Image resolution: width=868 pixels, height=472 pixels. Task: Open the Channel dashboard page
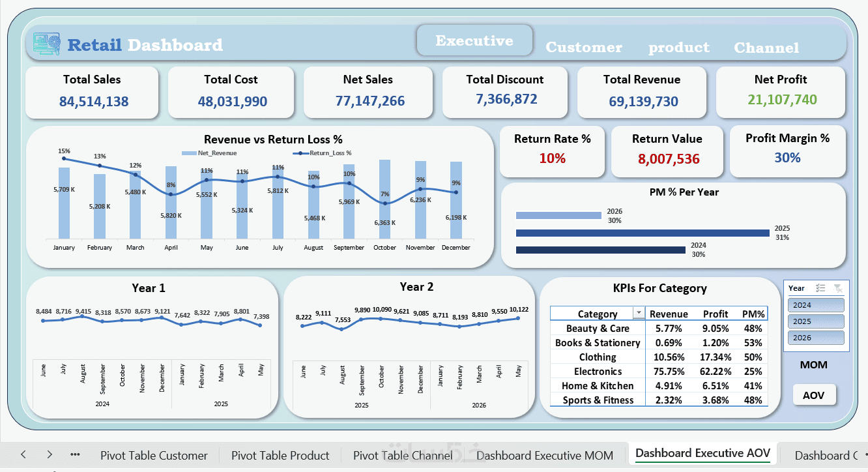(x=766, y=48)
